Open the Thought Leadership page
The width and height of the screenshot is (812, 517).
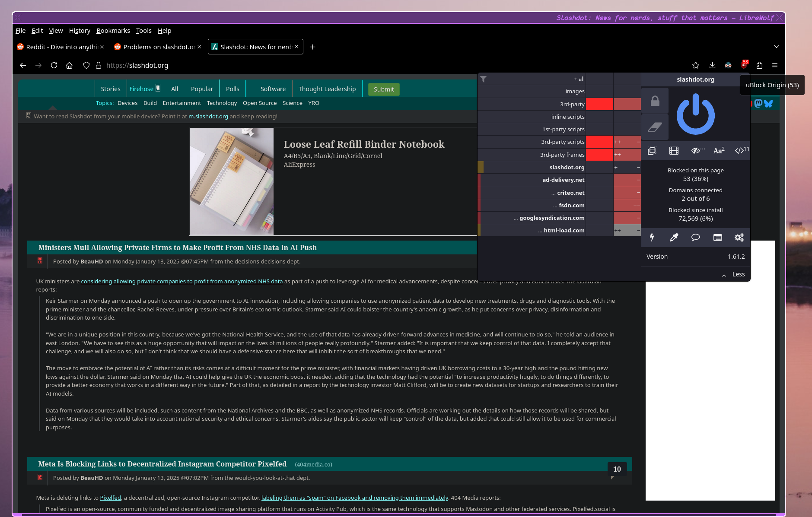point(327,89)
